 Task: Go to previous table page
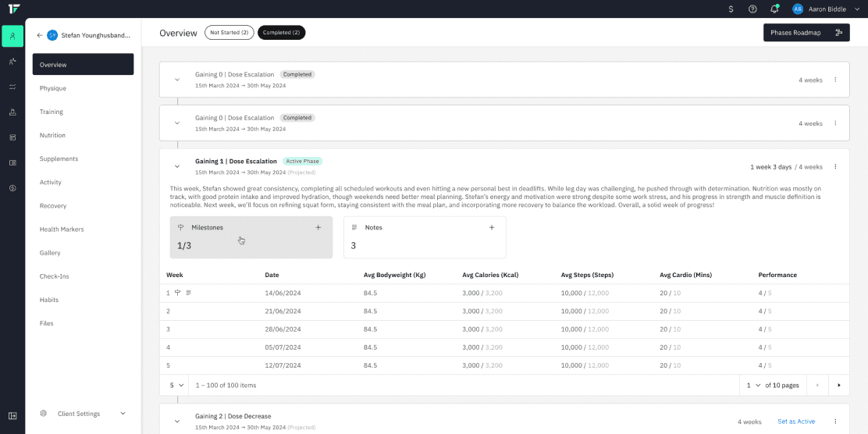coord(817,386)
